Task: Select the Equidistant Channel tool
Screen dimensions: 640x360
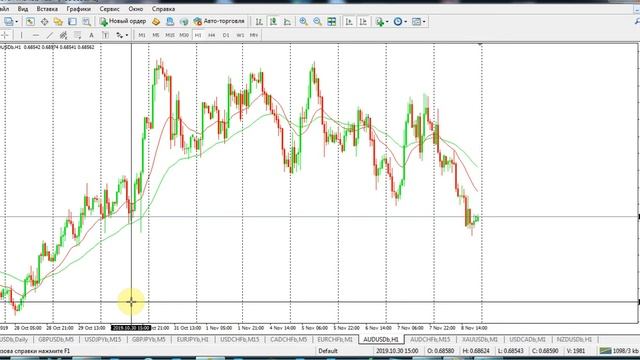Action: [64, 36]
